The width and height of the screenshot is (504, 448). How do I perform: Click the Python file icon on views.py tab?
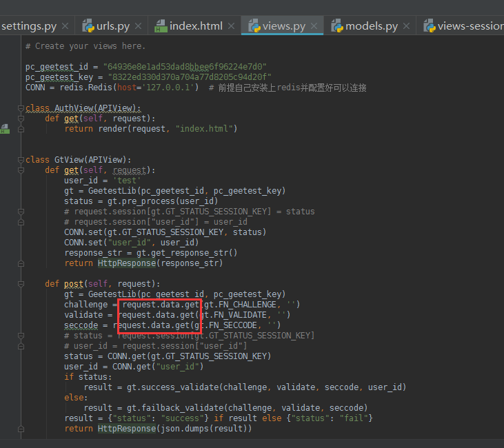254,26
